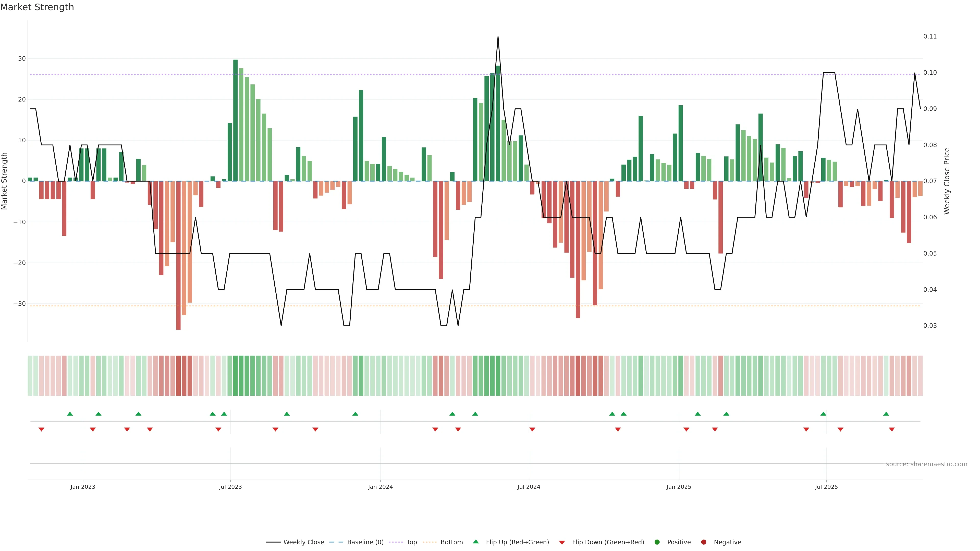Toggle the Top threshold legend item
Image resolution: width=980 pixels, height=551 pixels.
(411, 542)
